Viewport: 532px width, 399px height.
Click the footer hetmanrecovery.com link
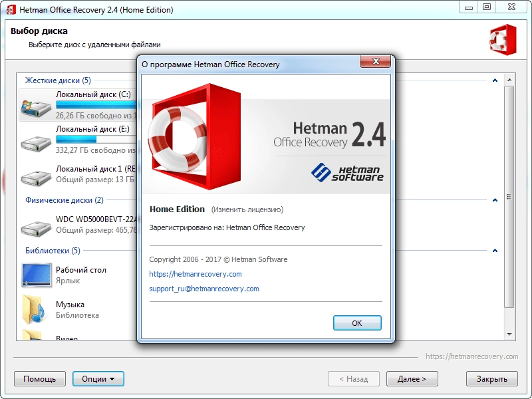coord(472,356)
